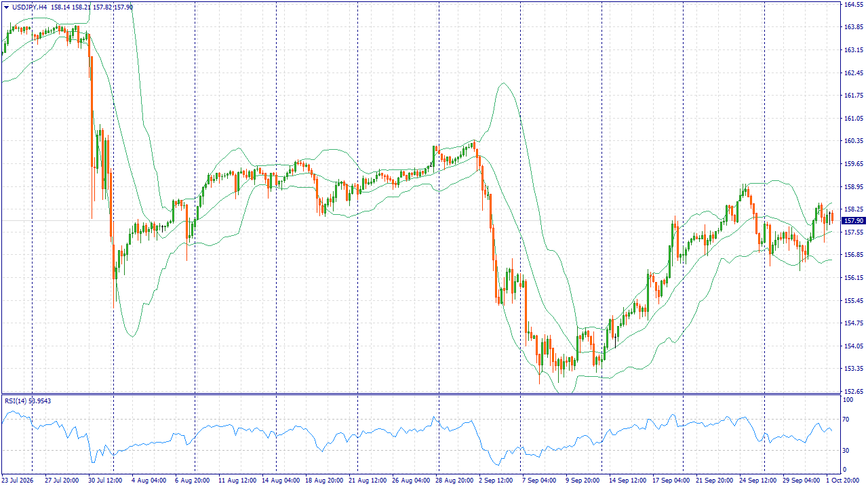Click the 157.82 low price in the chart header

click(103, 7)
